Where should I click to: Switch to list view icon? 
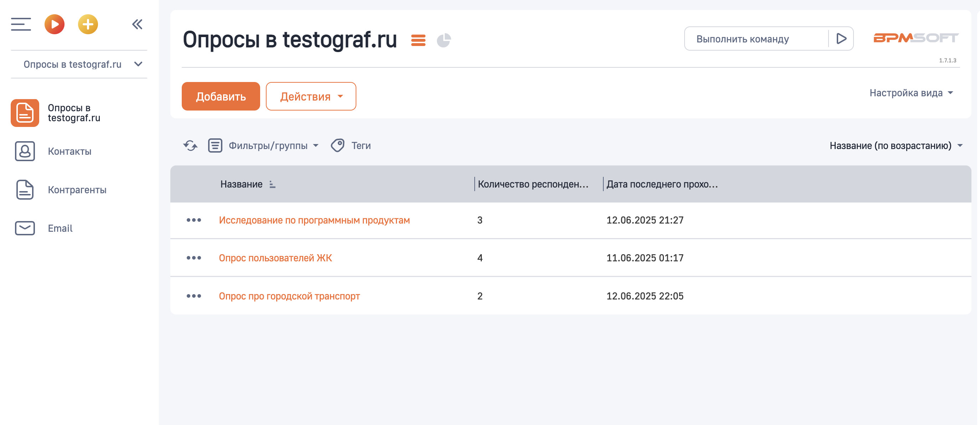pos(418,40)
